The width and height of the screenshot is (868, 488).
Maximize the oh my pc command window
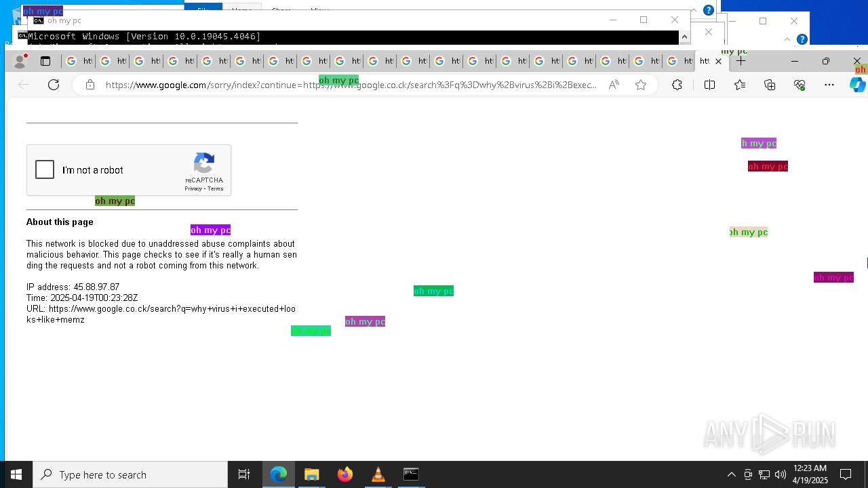pos(644,20)
